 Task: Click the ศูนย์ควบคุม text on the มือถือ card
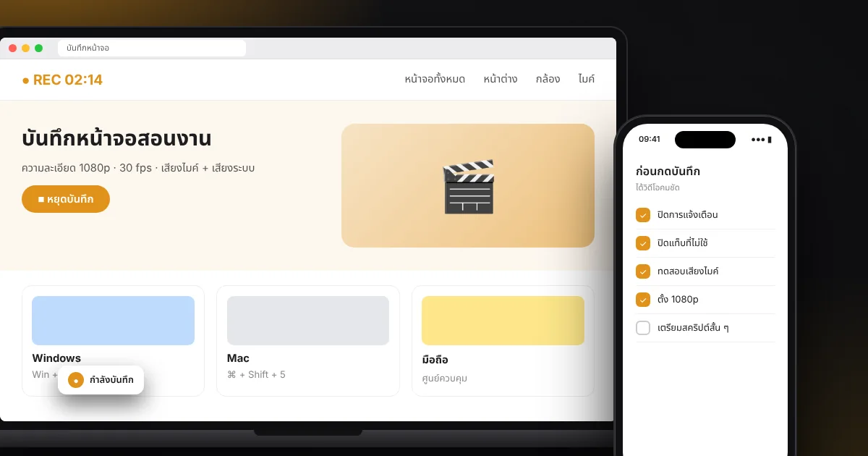point(444,378)
